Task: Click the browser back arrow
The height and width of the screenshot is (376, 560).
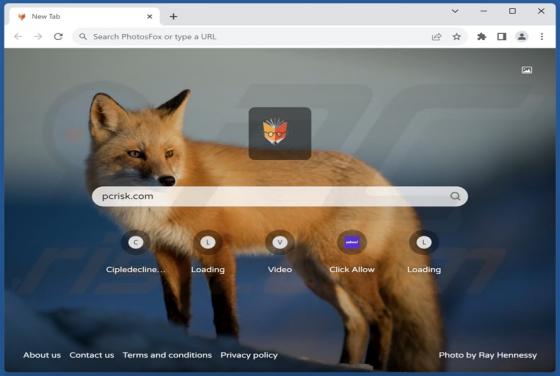Action: point(18,36)
